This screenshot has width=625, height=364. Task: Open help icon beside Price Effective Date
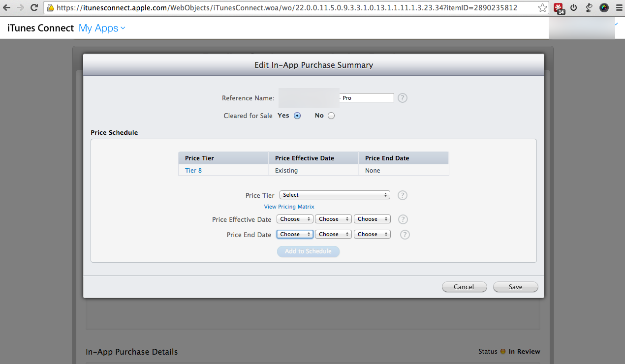(x=403, y=219)
